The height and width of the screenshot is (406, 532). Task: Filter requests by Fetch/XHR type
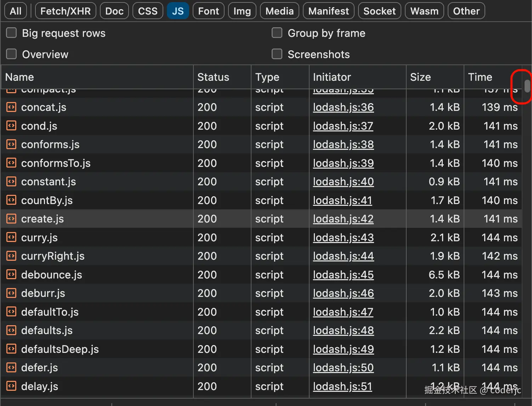click(66, 11)
